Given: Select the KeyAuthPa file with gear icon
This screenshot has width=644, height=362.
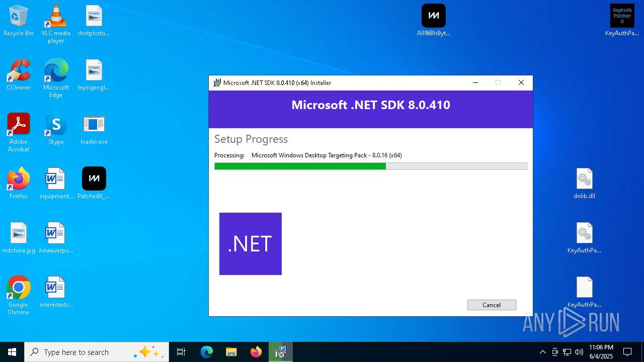Looking at the screenshot, I should point(584,238).
